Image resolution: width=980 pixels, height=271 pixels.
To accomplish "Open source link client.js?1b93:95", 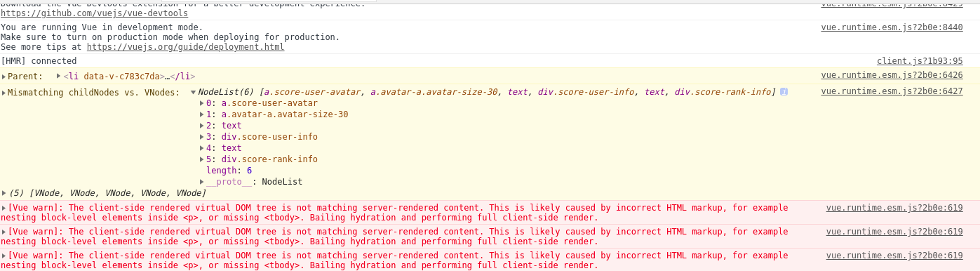I will point(920,61).
